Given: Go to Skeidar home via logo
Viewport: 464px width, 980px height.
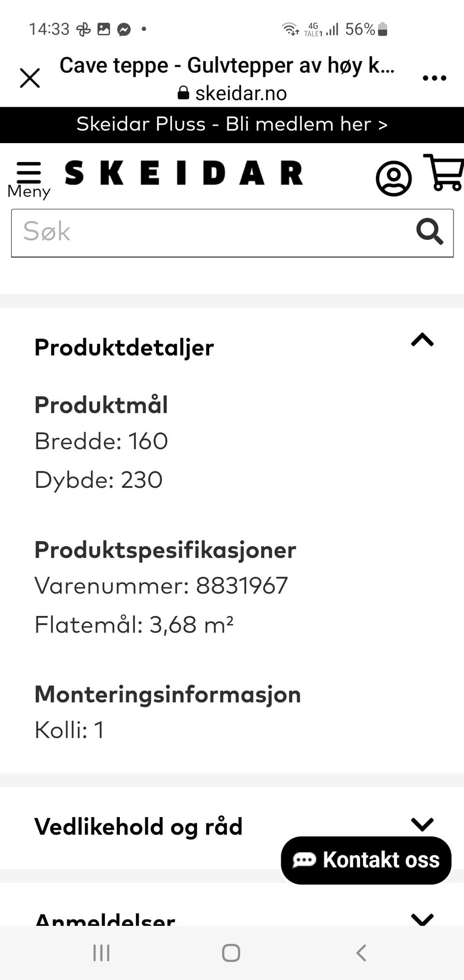Looking at the screenshot, I should [x=184, y=173].
